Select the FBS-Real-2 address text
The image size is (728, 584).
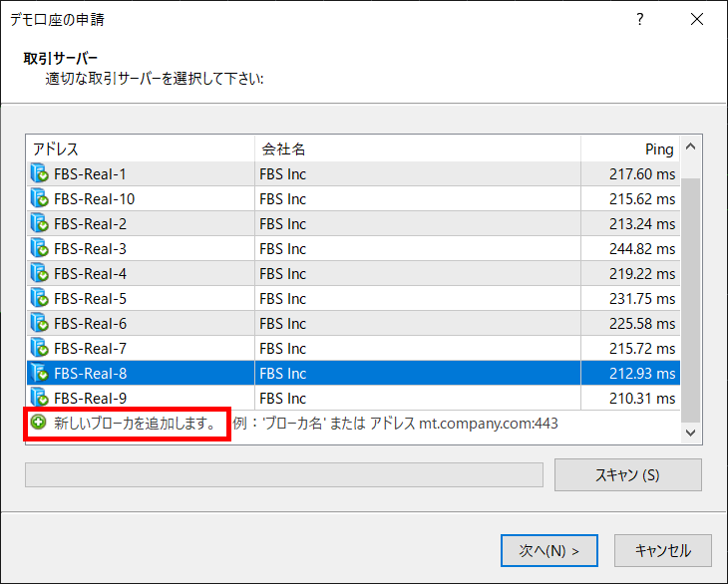click(x=90, y=224)
